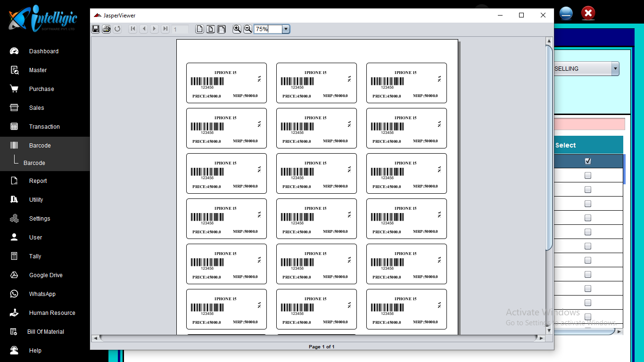The height and width of the screenshot is (362, 644).
Task: Open the Report menu item
Action: tap(38, 181)
